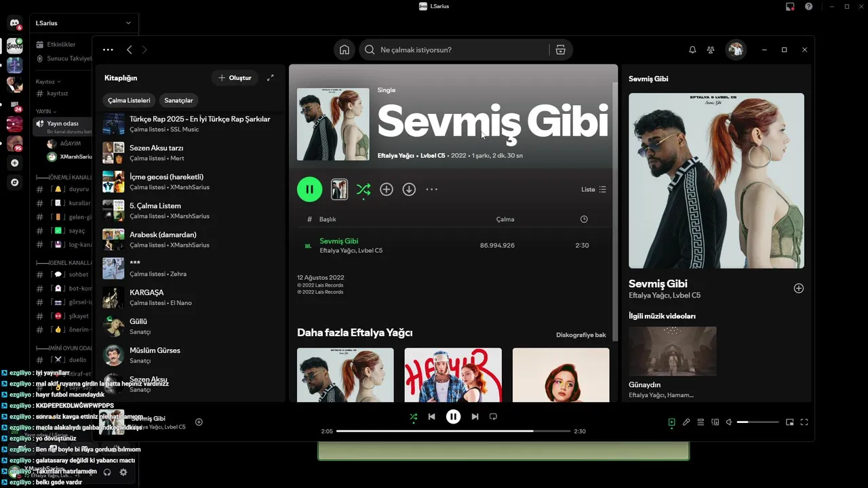Filter library by Çalma Listeleri
This screenshot has height=488, width=868.
click(x=129, y=100)
